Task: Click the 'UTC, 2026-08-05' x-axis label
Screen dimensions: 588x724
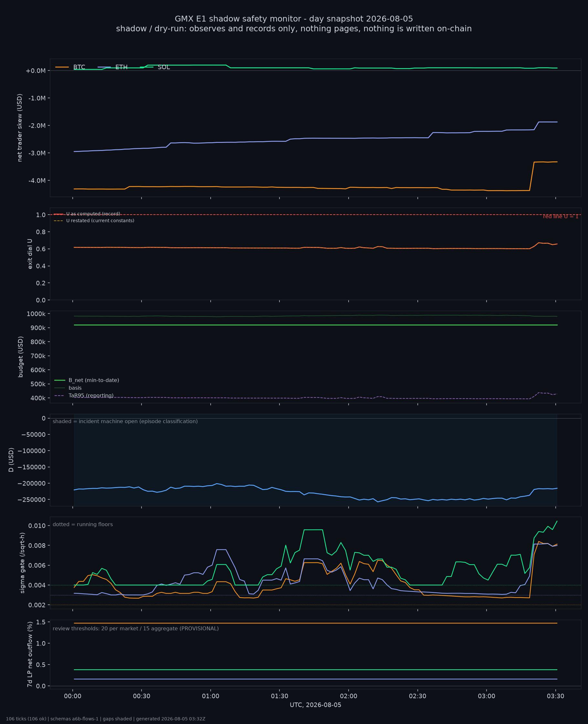Action: tap(315, 705)
